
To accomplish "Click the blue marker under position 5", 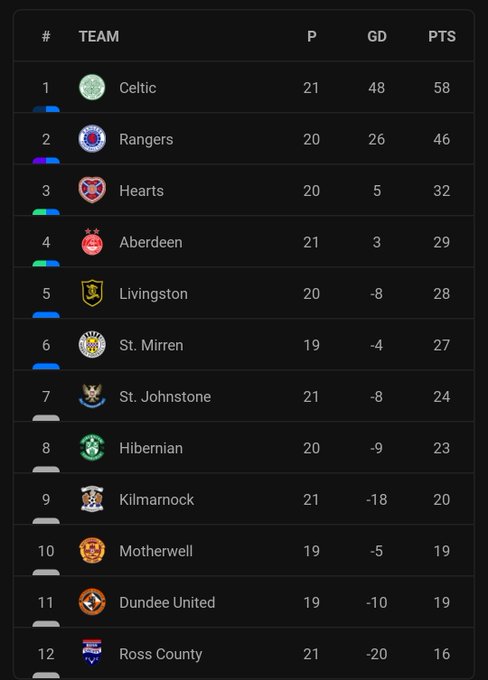I will (46, 315).
